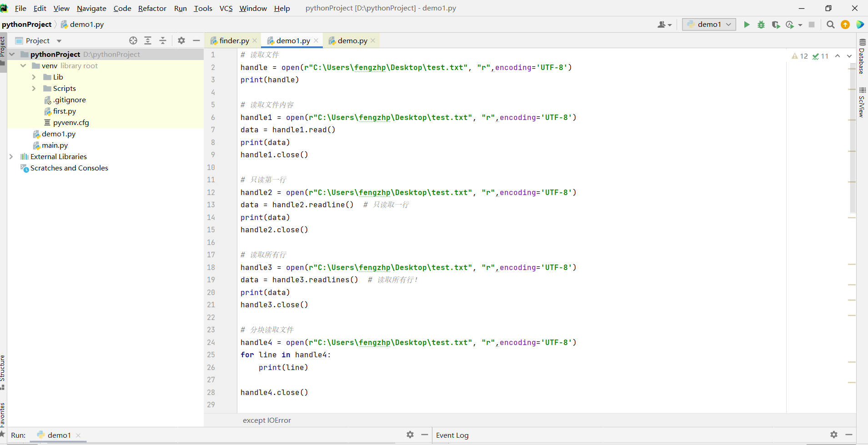Click the editor vertical scrollbar
868x445 pixels.
[853, 136]
